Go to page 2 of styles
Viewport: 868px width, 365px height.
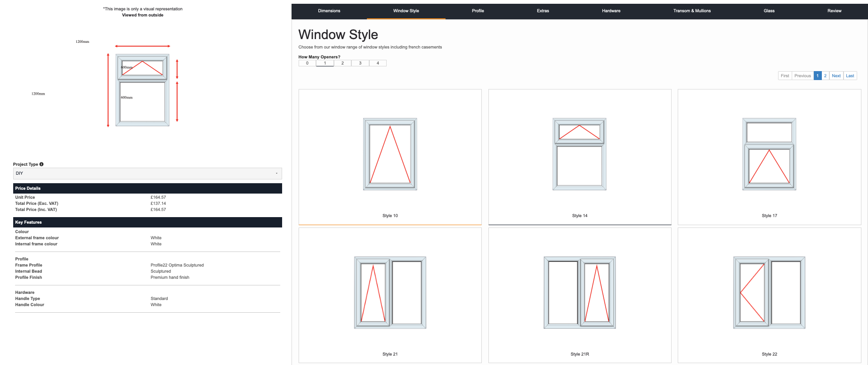825,76
